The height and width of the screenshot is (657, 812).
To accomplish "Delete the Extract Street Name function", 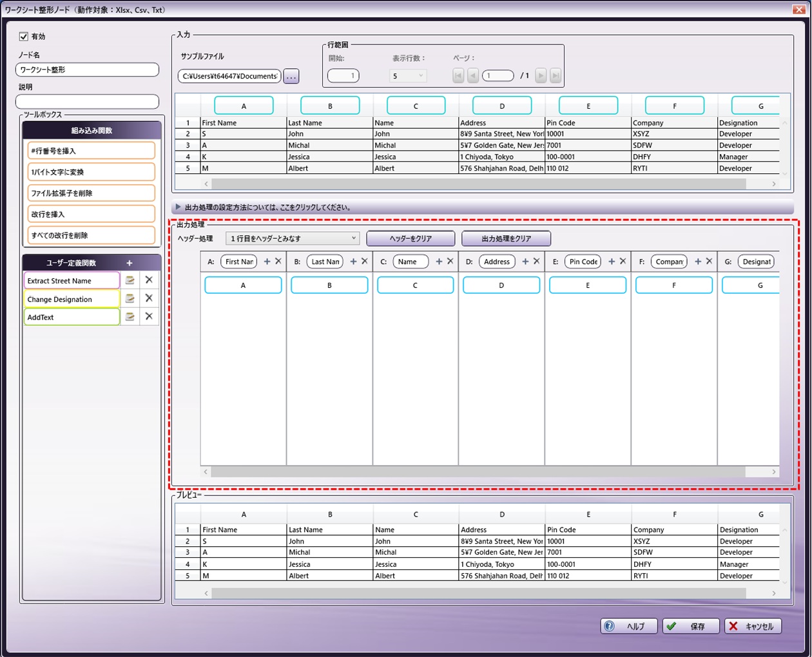I will click(x=149, y=280).
